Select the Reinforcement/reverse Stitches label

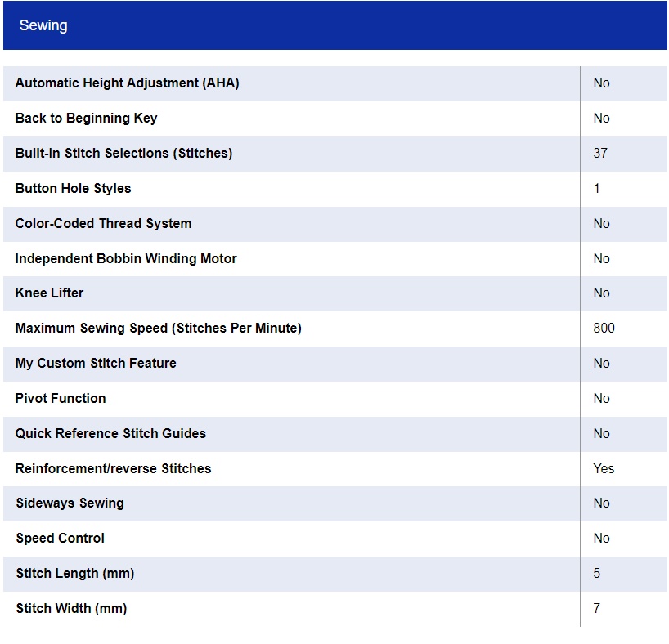113,469
